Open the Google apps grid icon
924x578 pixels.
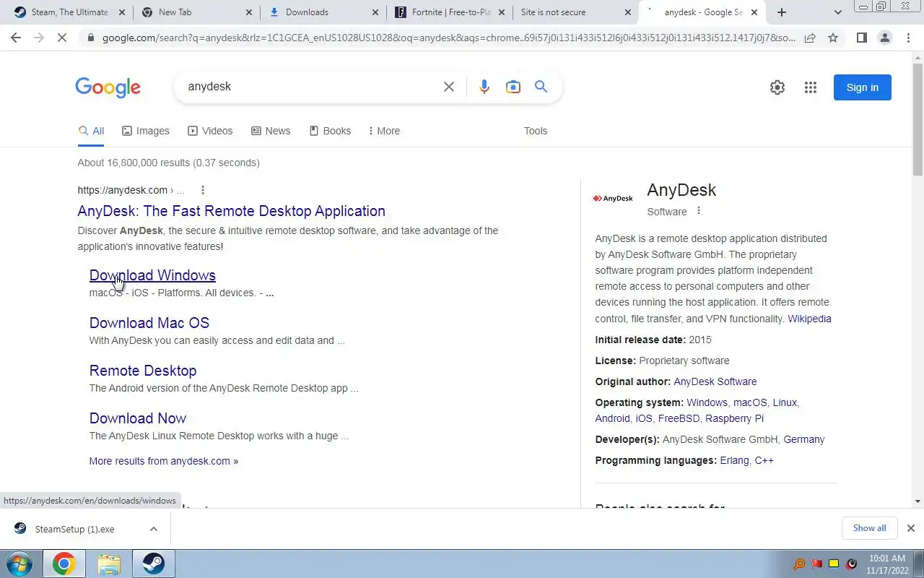[810, 87]
